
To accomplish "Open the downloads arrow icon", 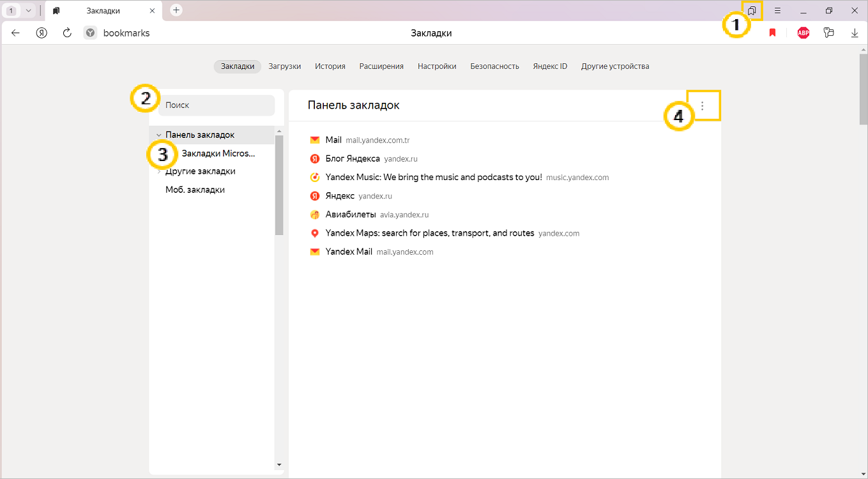I will pos(855,33).
